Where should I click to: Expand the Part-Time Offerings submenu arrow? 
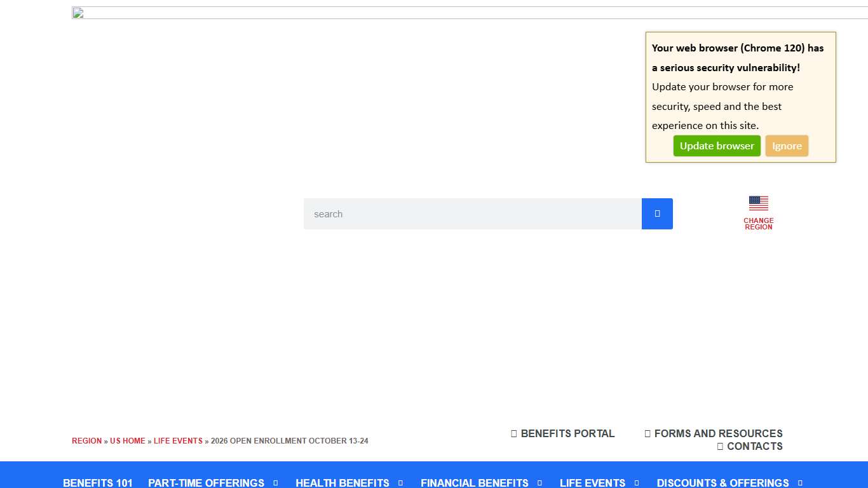coord(276,483)
